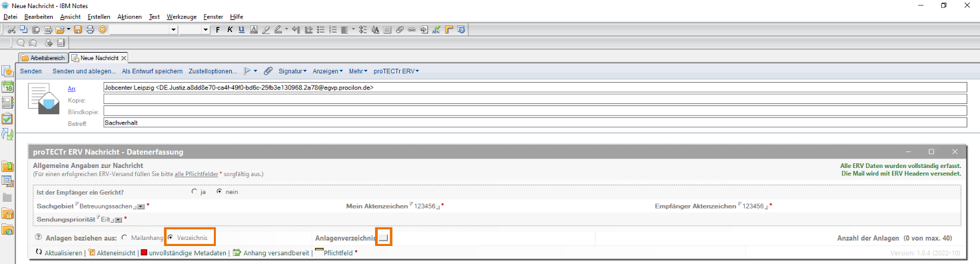Click Als Entwurf speichern button
The image size is (980, 264).
coord(152,71)
